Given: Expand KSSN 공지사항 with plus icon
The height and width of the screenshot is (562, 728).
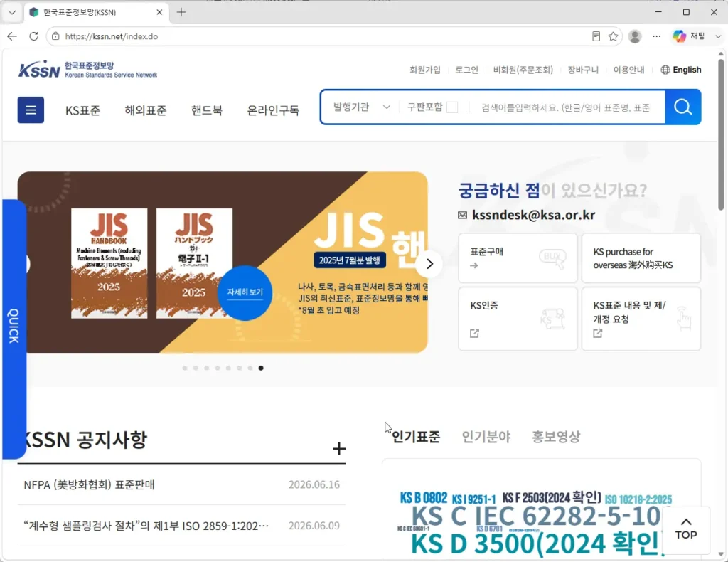Looking at the screenshot, I should click(x=339, y=449).
